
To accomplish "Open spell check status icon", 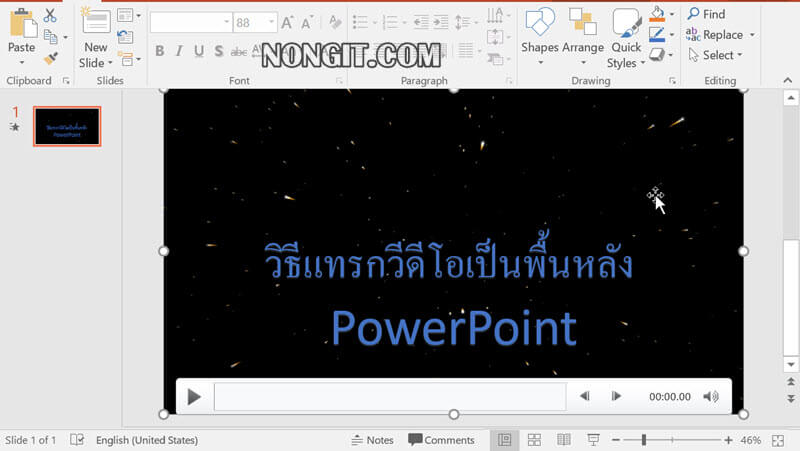I will pos(77,440).
